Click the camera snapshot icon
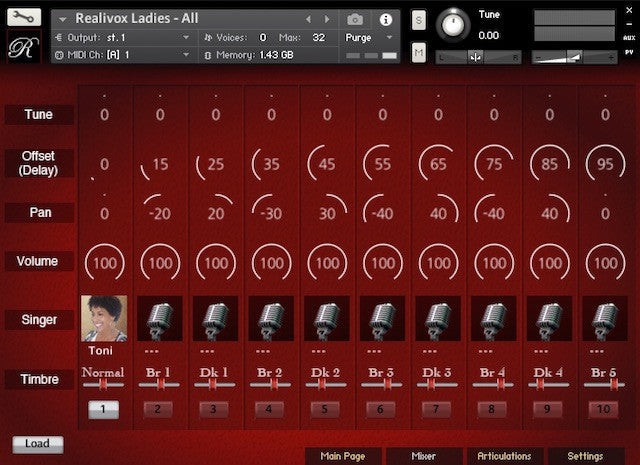This screenshot has width=640, height=465. tap(355, 19)
